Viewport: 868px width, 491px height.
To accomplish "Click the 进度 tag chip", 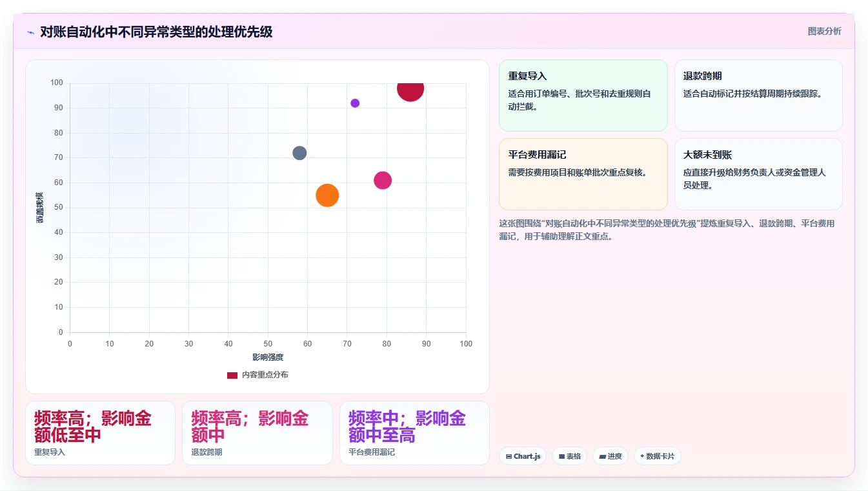I will pyautogui.click(x=611, y=456).
